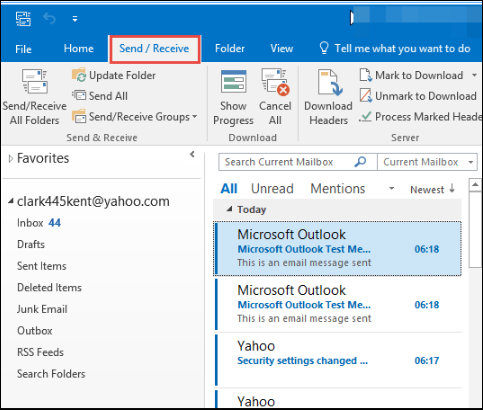
Task: Open the Outbox folder
Action: pos(35,331)
